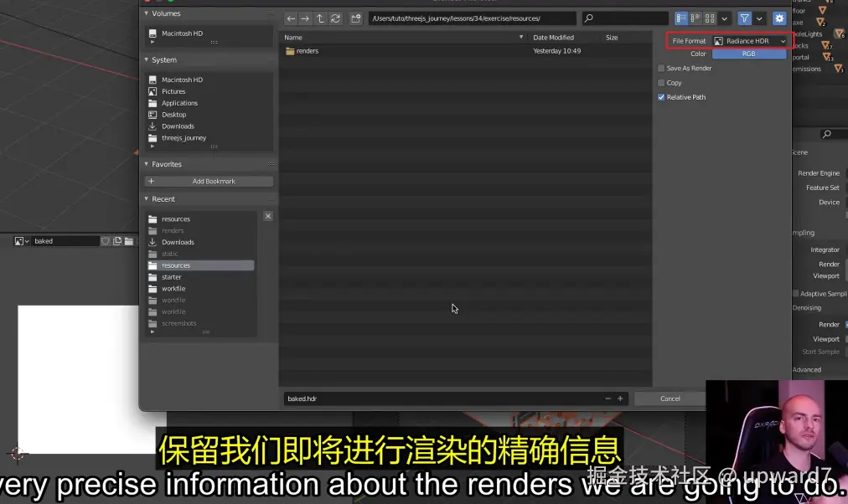
Task: Go up to the parent directory
Action: (320, 18)
